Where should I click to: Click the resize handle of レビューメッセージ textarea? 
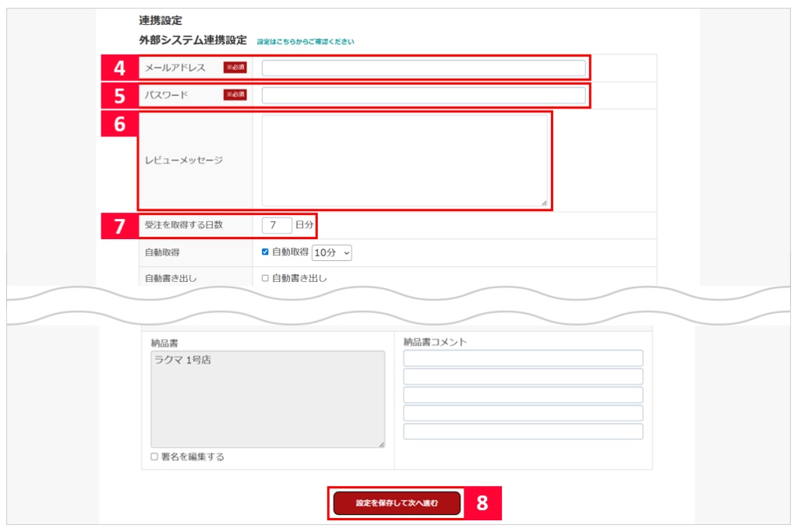pos(544,203)
